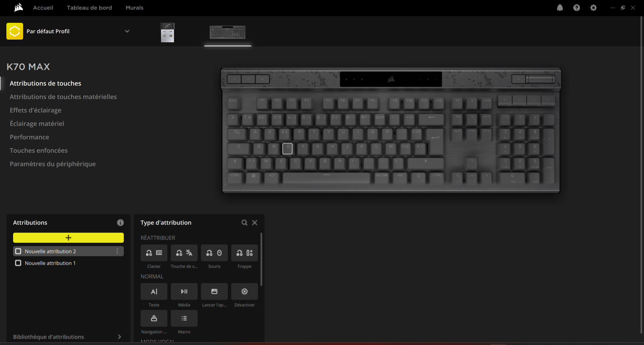Image resolution: width=644 pixels, height=345 pixels.
Task: Open the Tableau de bord tab
Action: pyautogui.click(x=89, y=7)
